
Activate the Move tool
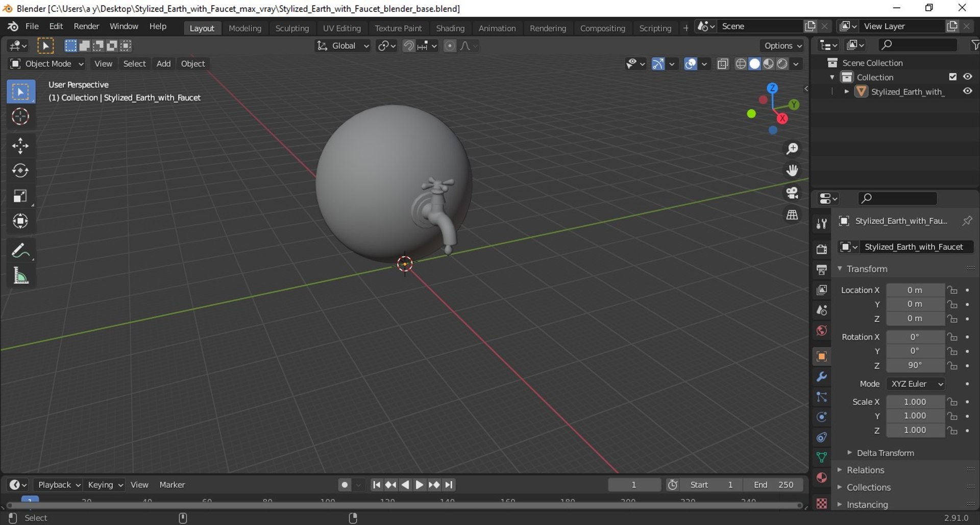point(20,146)
